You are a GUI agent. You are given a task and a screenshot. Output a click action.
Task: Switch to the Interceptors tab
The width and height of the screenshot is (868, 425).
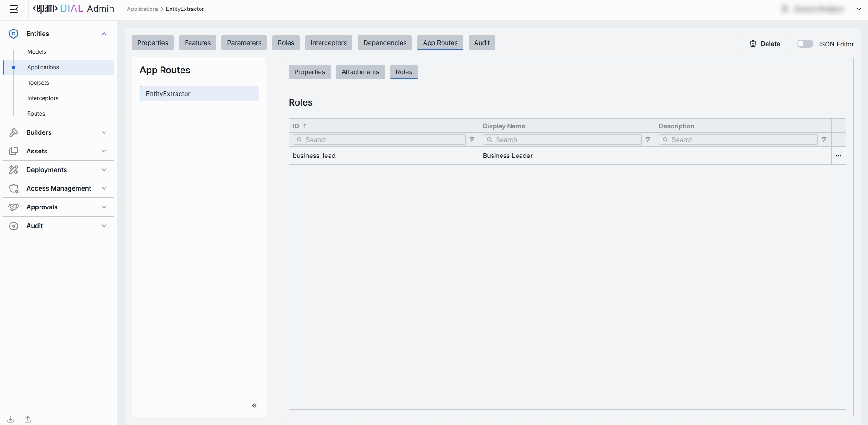[328, 43]
